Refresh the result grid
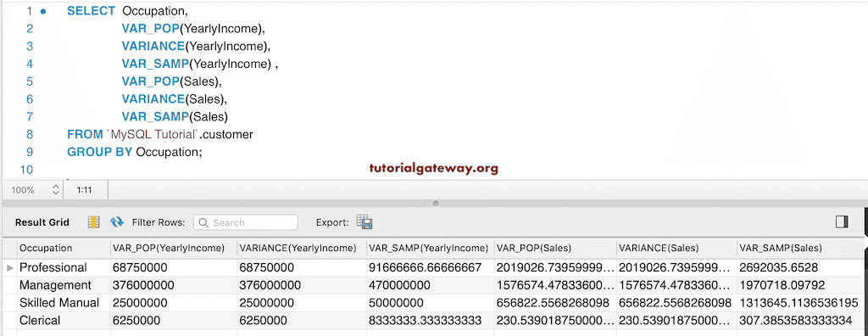This screenshot has width=868, height=336. tap(117, 222)
